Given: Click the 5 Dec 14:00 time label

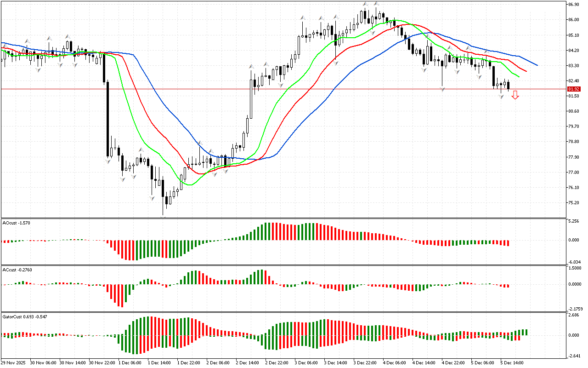Looking at the screenshot, I should [512, 362].
